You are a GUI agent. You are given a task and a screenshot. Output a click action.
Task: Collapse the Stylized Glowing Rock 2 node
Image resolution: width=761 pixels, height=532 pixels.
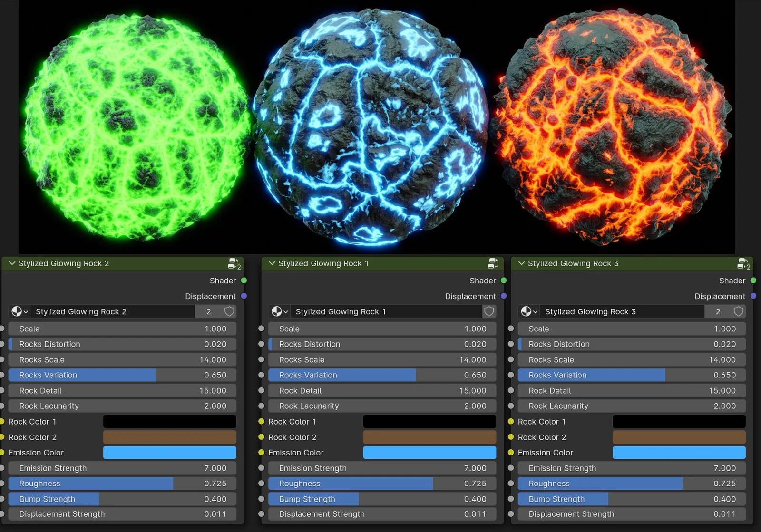tap(11, 263)
